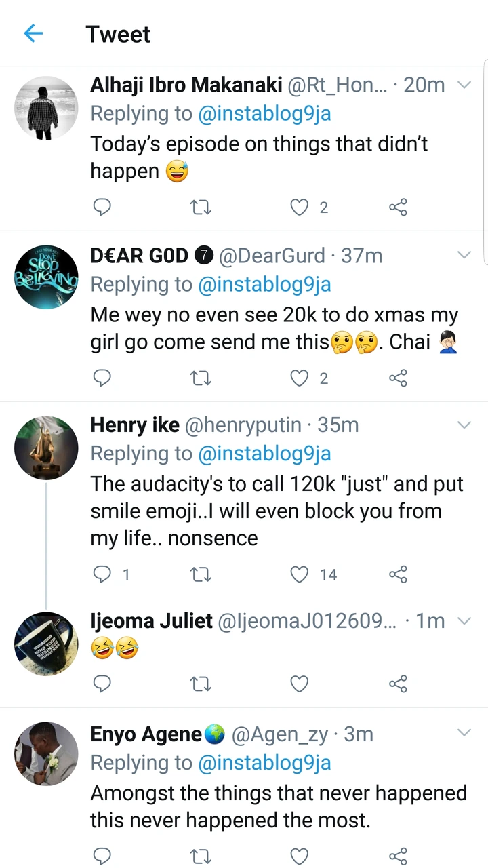Retweet Ijeoma Juliet's reply

pyautogui.click(x=200, y=684)
